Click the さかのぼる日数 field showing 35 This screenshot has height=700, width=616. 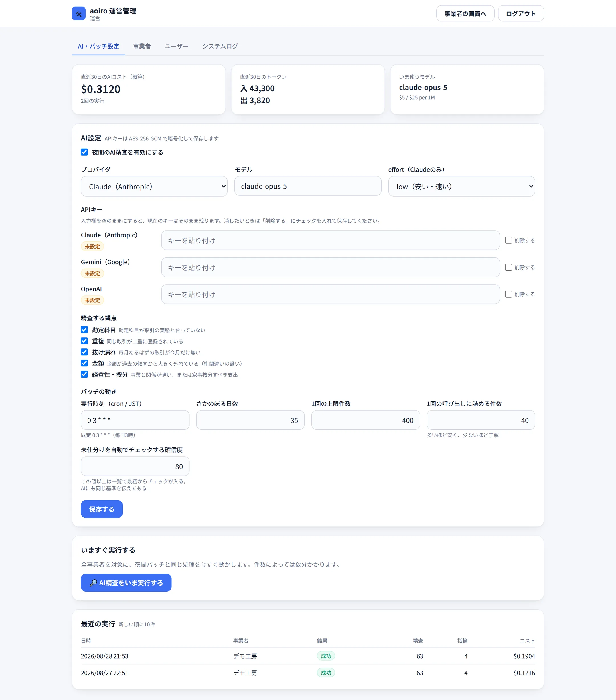pyautogui.click(x=250, y=420)
